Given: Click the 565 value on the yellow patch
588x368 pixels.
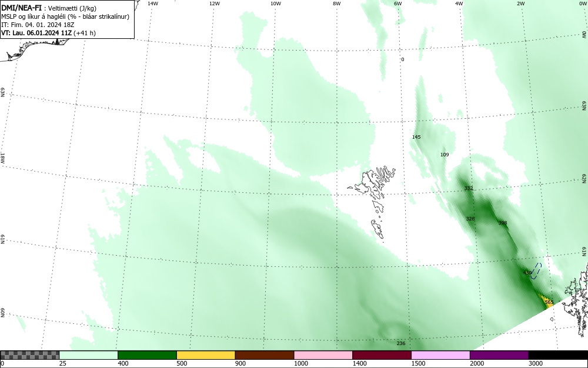Looking at the screenshot, I should pos(549,302).
